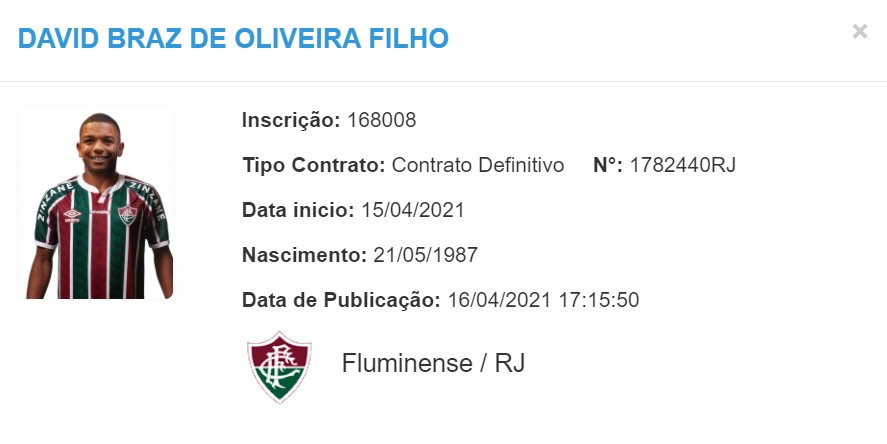
Task: Click the Fluminense / RJ club name
Action: tap(433, 363)
